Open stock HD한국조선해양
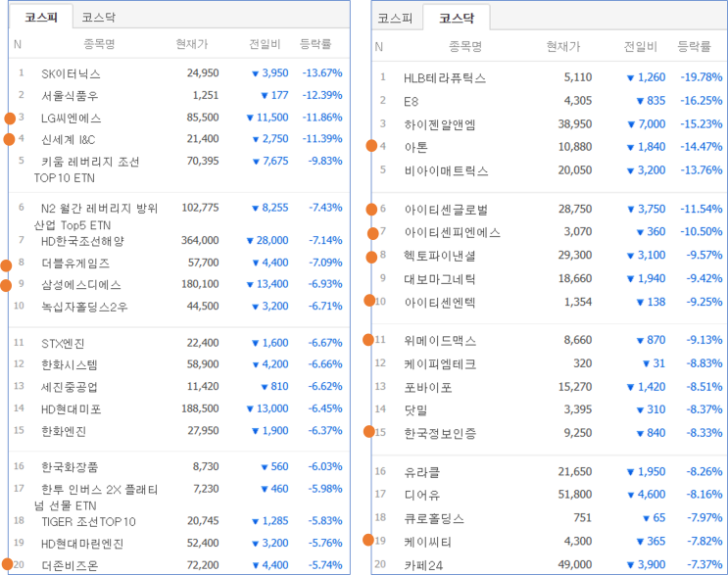 pos(82,241)
